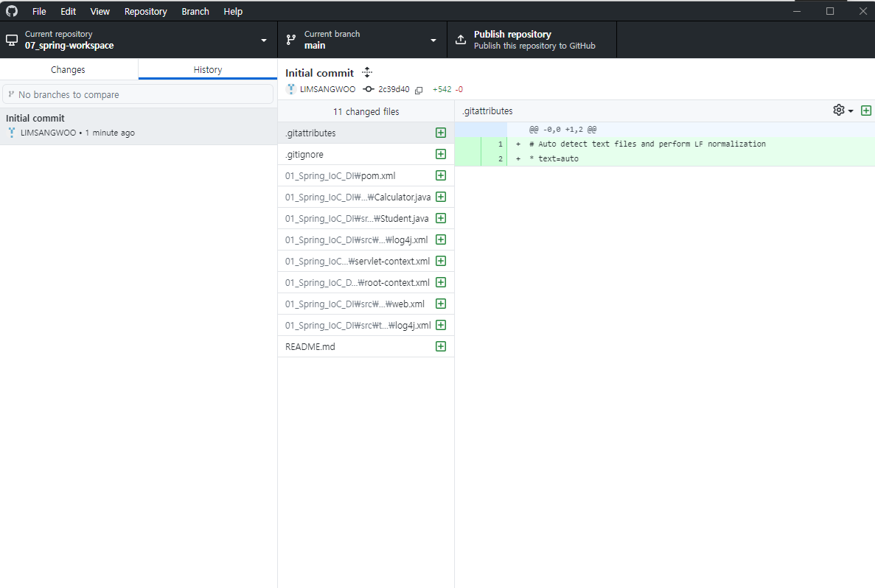Click the GitHub logo icon in title bar

click(12, 11)
